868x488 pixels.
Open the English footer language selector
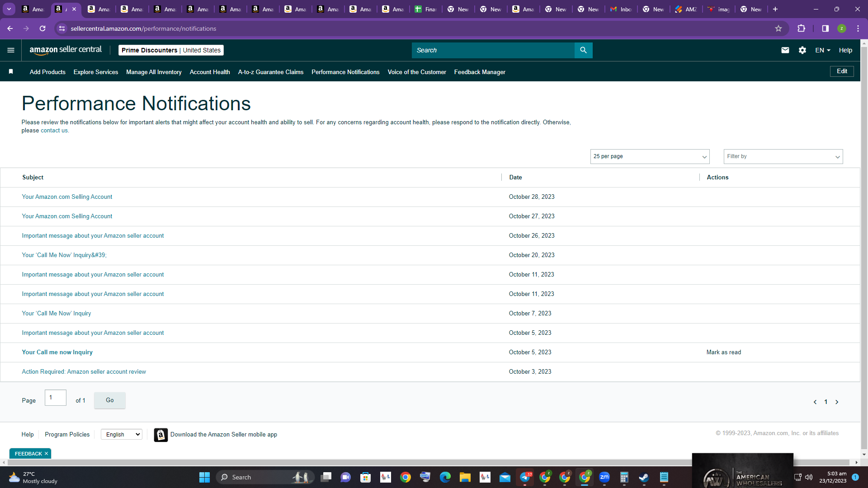122,435
